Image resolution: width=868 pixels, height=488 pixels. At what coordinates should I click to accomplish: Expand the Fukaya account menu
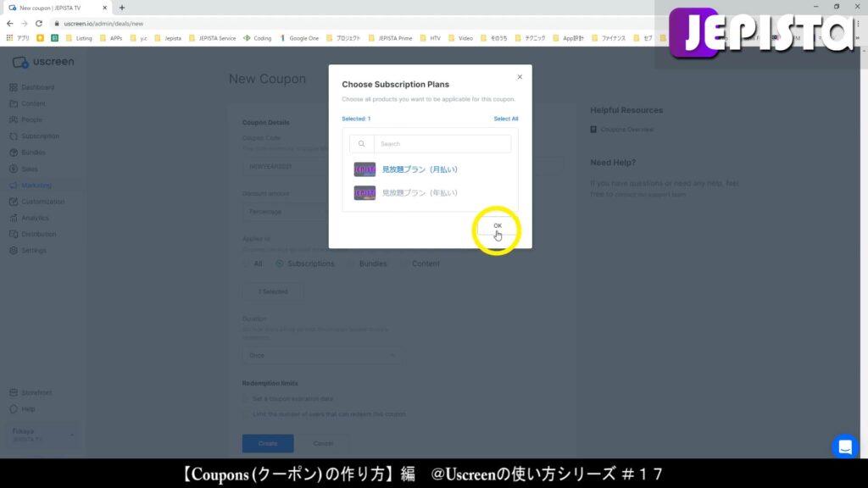pos(42,435)
